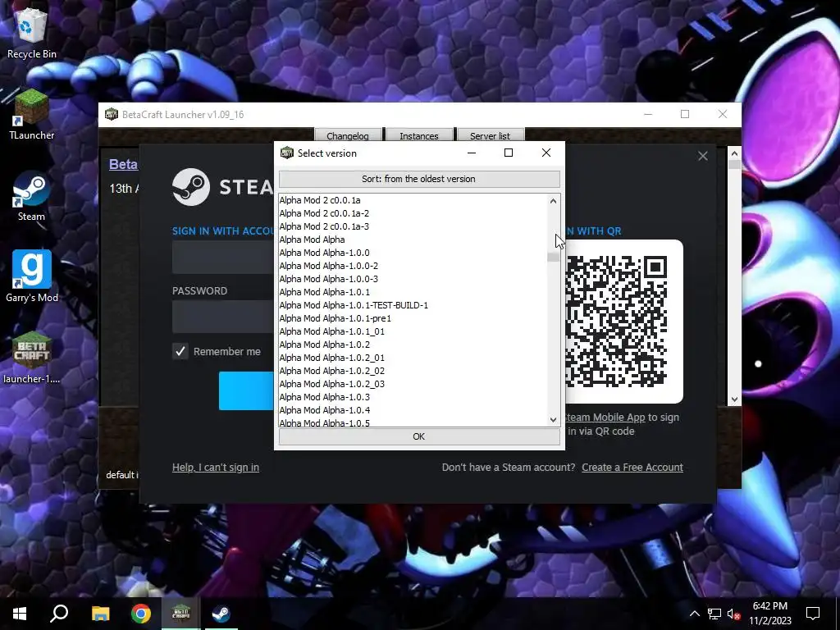Image resolution: width=840 pixels, height=630 pixels.
Task: Open the Instances tab
Action: (419, 135)
